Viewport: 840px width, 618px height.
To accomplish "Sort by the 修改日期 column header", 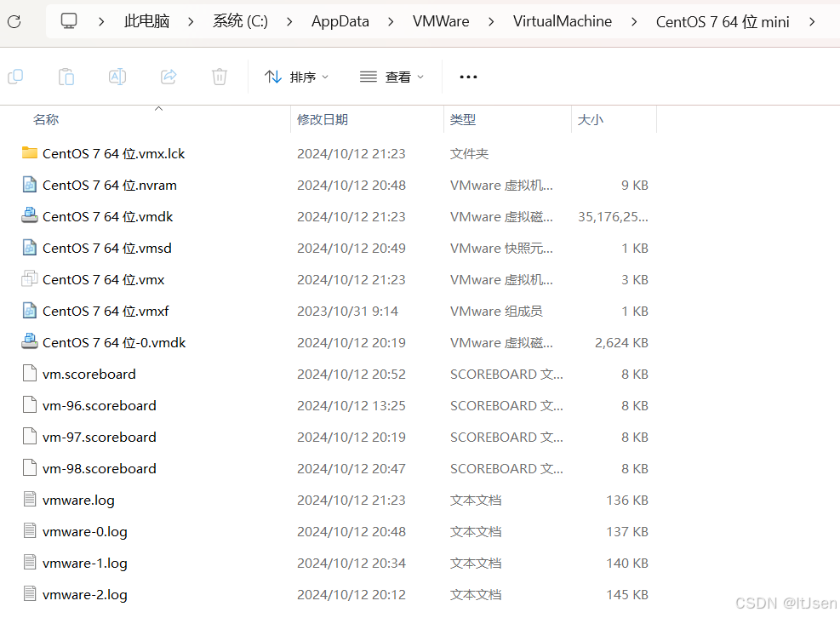I will (323, 119).
